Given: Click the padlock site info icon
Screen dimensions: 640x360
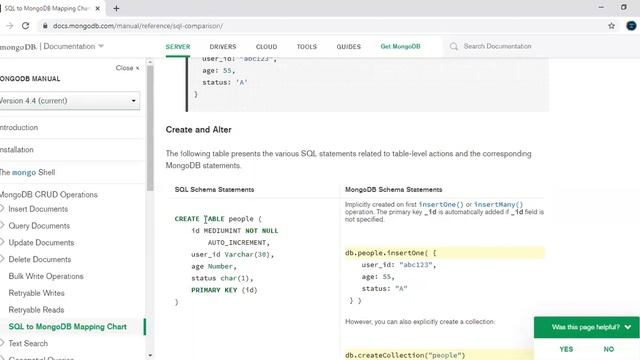Looking at the screenshot, I should tap(45, 26).
